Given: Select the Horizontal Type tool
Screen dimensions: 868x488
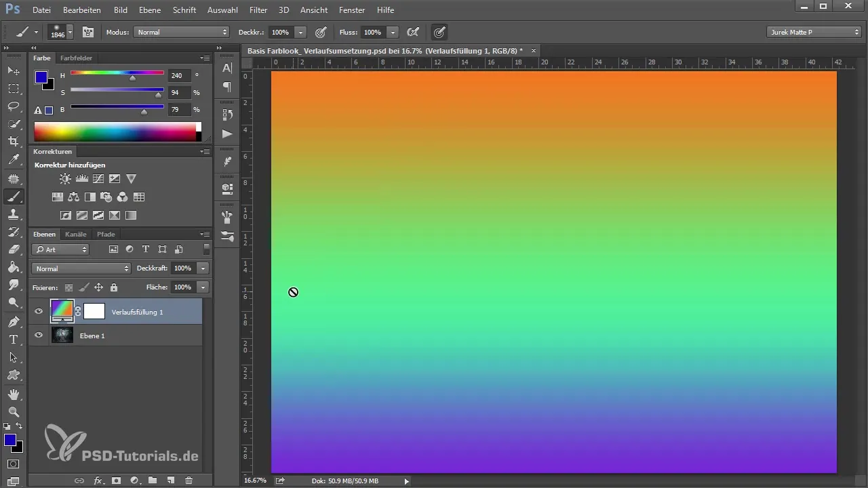Looking at the screenshot, I should point(13,339).
